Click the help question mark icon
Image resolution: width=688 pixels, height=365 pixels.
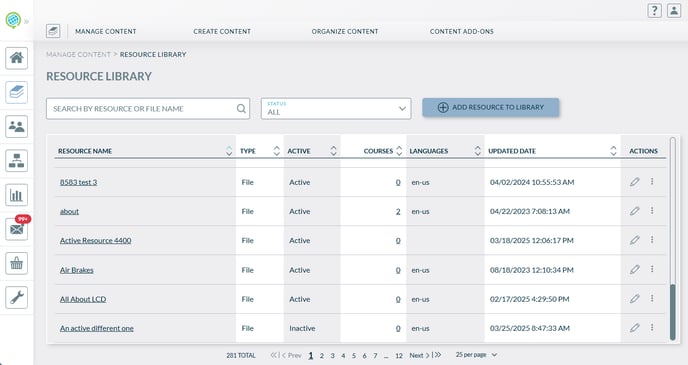(654, 11)
